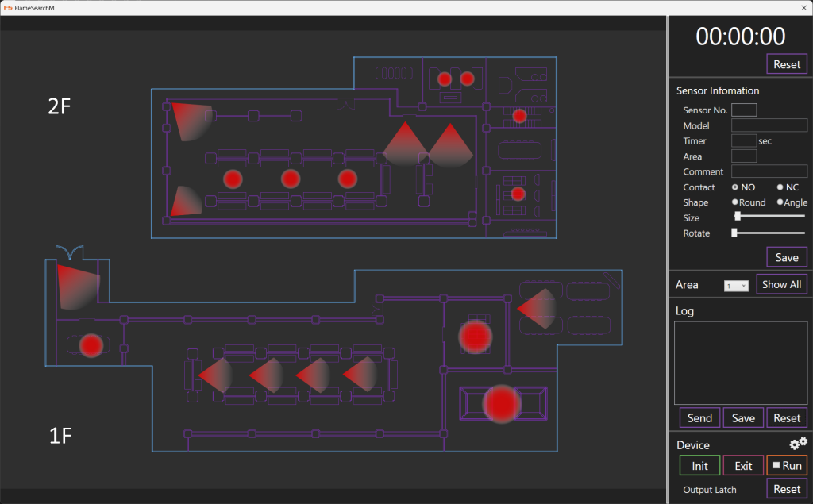Select the angle sensor in 1F meeting room

pyautogui.click(x=538, y=308)
